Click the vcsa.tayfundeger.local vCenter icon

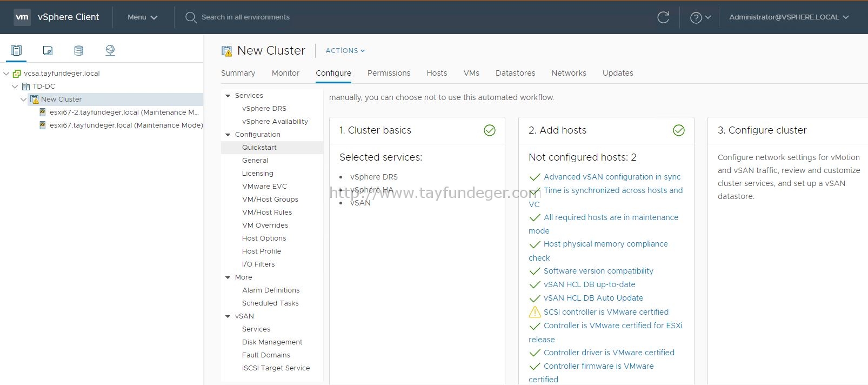(x=17, y=74)
